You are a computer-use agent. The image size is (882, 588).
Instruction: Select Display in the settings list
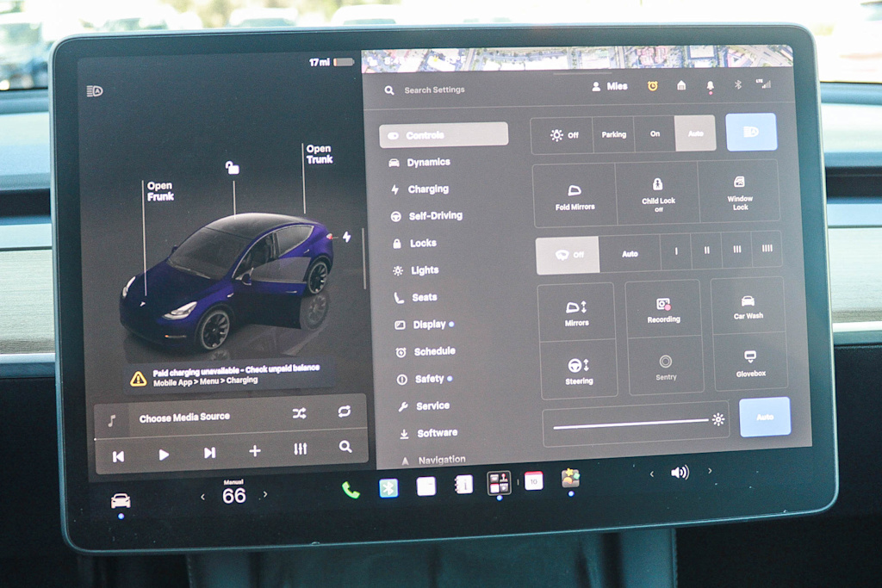coord(424,325)
